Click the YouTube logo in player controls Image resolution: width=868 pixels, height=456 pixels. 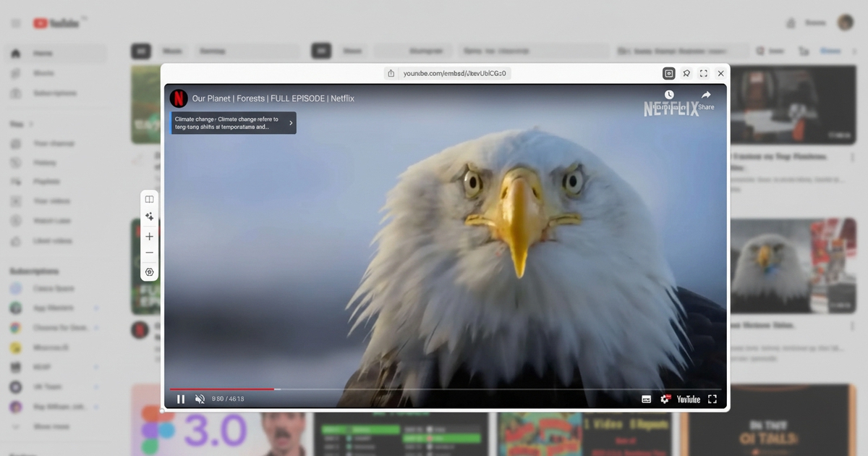[x=688, y=399]
